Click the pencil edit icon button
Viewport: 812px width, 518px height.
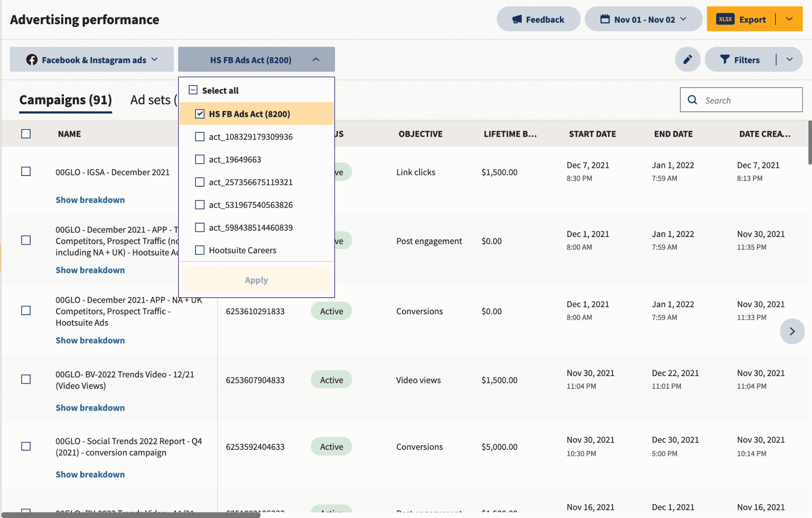click(688, 59)
